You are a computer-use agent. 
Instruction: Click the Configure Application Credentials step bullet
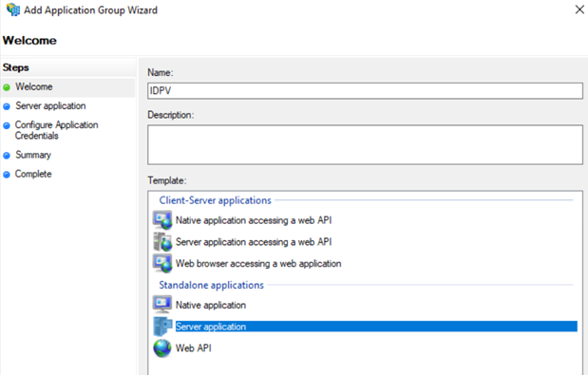pyautogui.click(x=7, y=125)
